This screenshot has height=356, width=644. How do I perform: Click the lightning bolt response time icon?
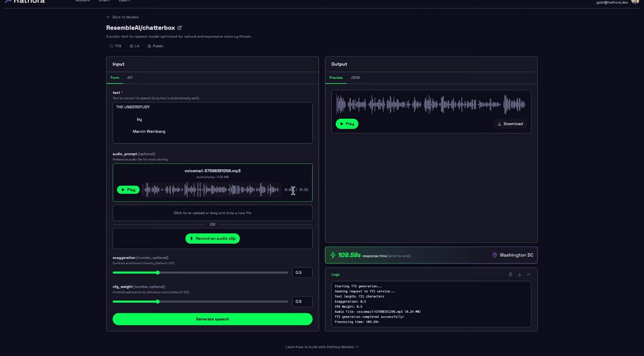[333, 255]
